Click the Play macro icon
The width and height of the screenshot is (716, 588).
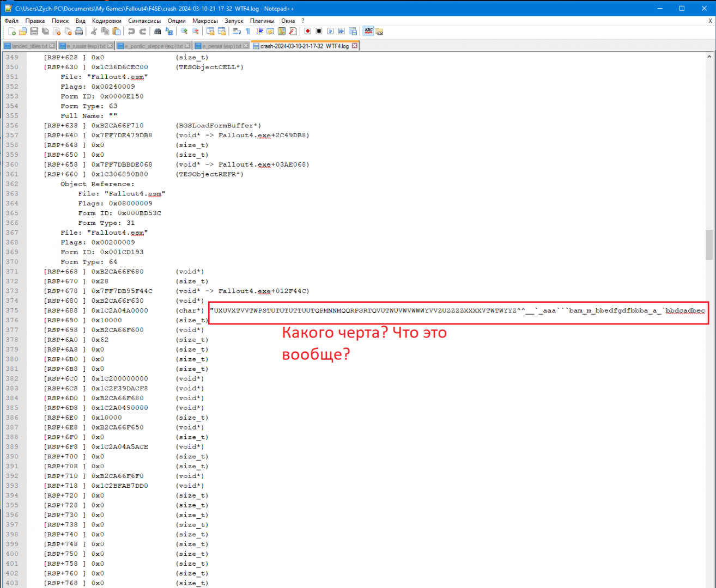330,32
